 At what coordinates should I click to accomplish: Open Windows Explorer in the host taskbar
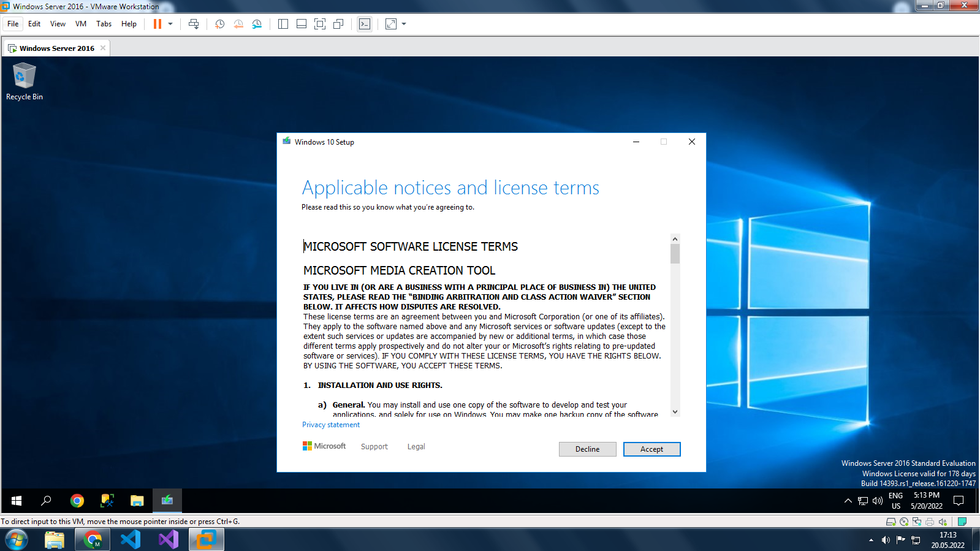point(55,540)
